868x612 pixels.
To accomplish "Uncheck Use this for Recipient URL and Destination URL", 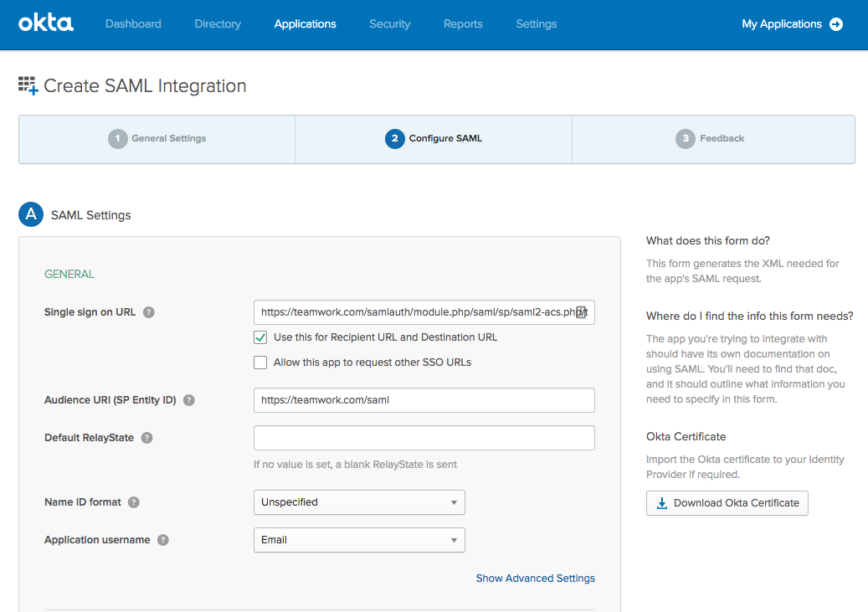I will 260,337.
